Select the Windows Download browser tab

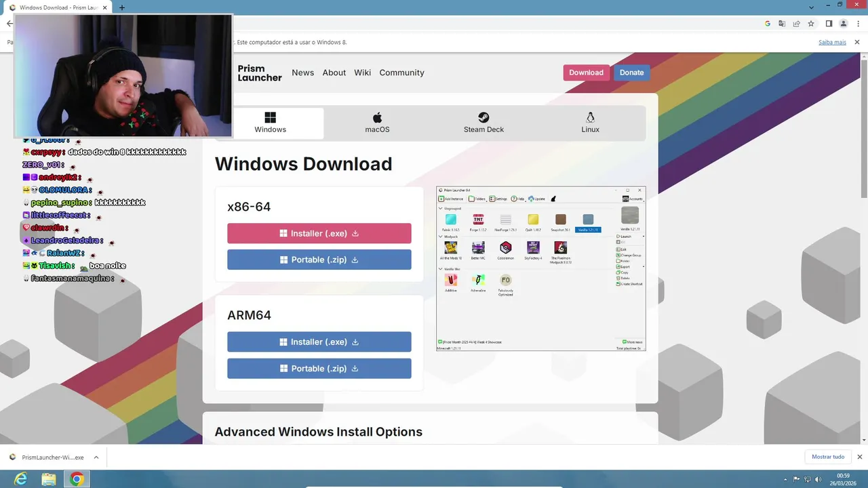58,7
